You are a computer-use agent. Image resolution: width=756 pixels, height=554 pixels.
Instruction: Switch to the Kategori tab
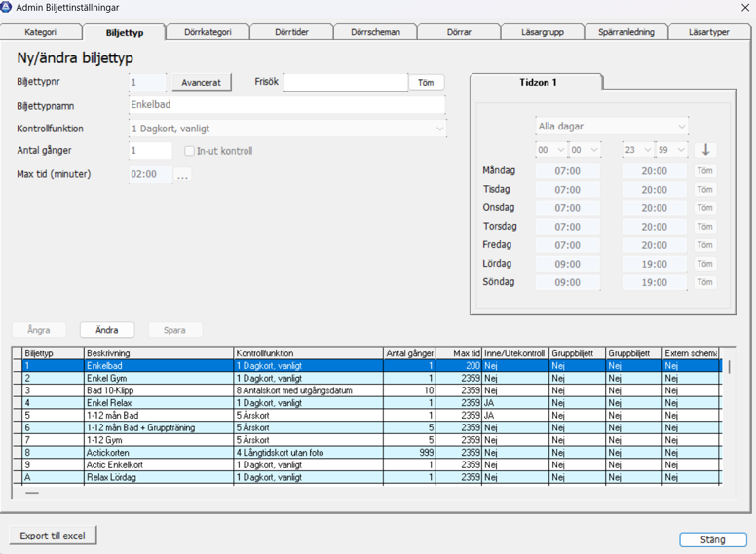(x=41, y=32)
